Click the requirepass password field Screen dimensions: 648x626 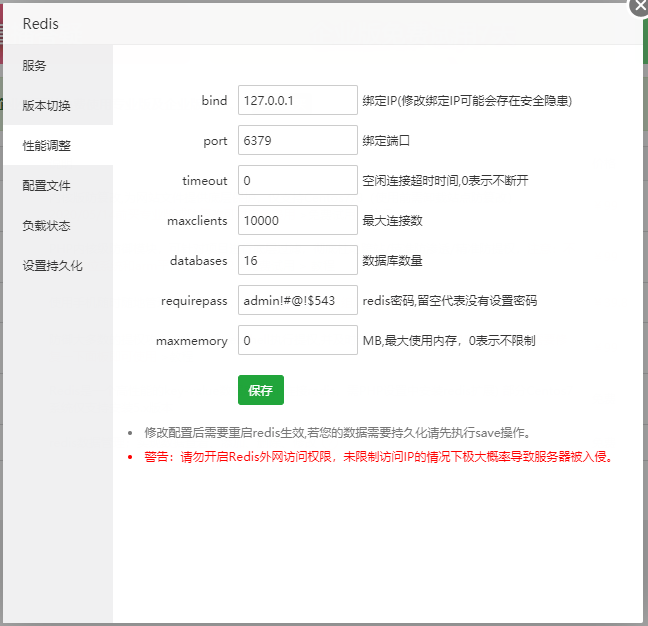[x=298, y=300]
